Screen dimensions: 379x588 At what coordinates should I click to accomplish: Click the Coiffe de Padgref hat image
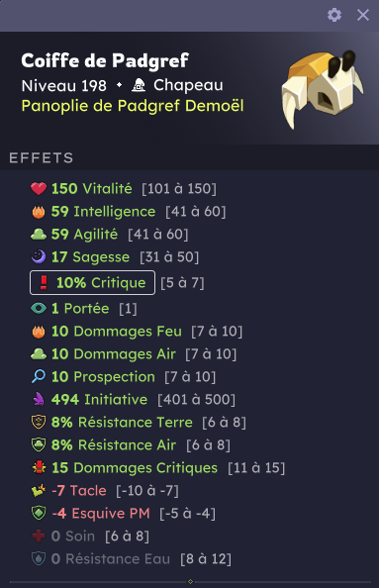(x=322, y=89)
